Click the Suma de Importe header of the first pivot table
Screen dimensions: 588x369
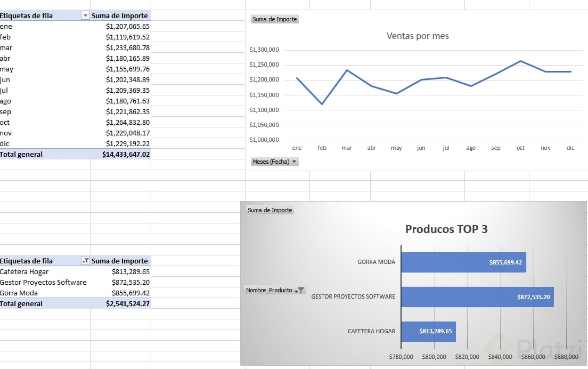pyautogui.click(x=119, y=15)
